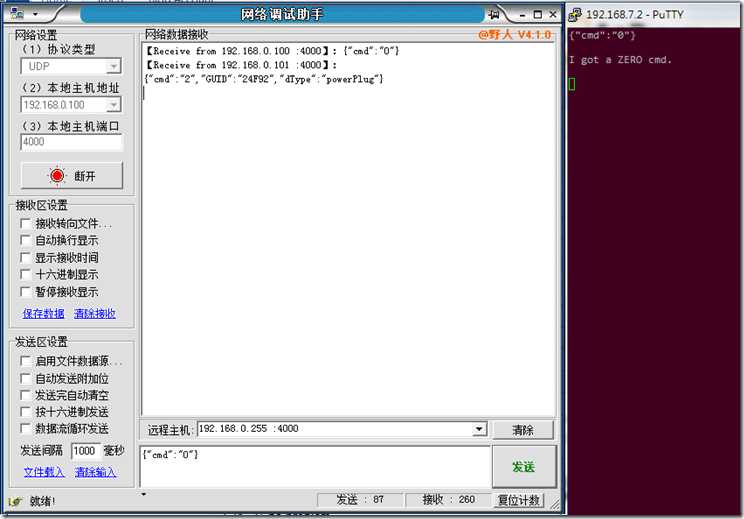Click the 复位计数 reset counter button
This screenshot has height=519, width=744.
pyautogui.click(x=519, y=500)
